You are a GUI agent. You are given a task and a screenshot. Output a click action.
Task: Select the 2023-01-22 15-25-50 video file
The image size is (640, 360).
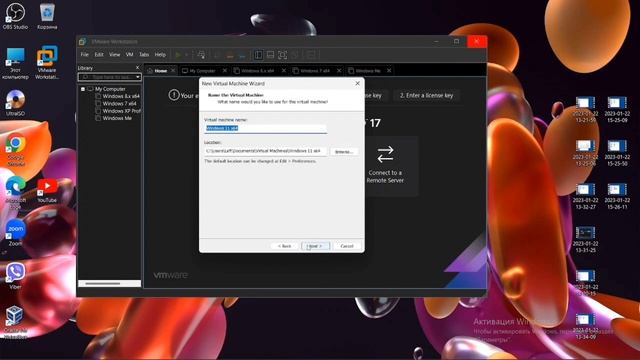617,153
